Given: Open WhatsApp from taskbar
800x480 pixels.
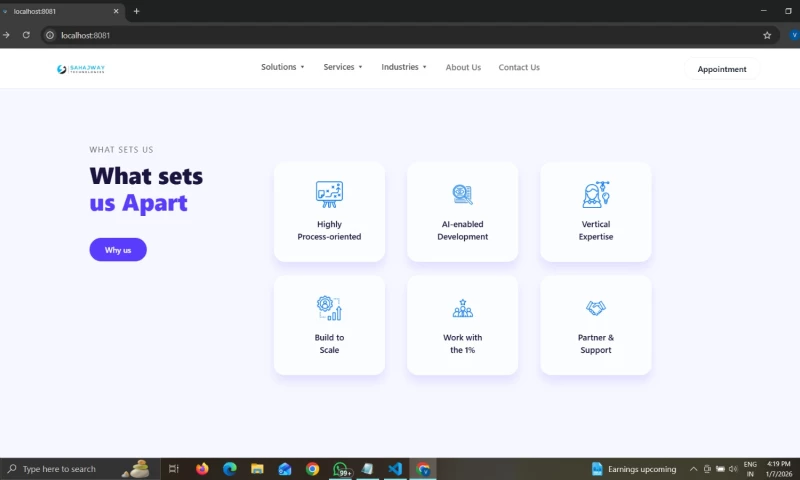Looking at the screenshot, I should [x=340, y=469].
